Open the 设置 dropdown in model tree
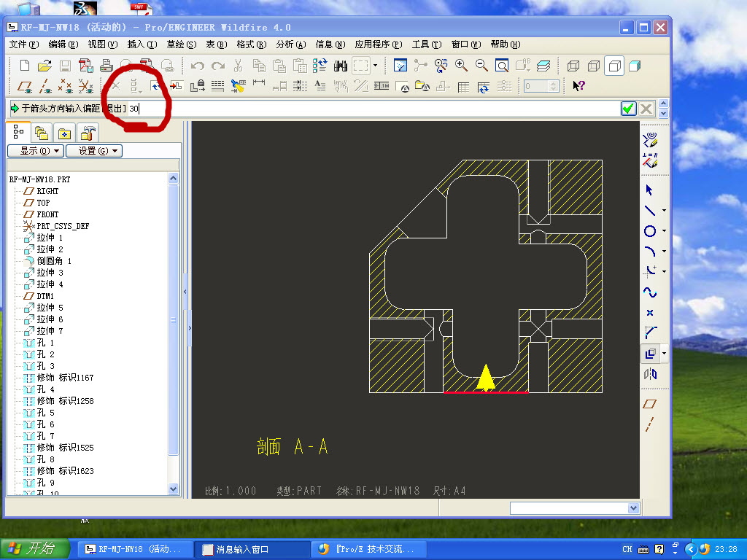The image size is (747, 560). [94, 151]
